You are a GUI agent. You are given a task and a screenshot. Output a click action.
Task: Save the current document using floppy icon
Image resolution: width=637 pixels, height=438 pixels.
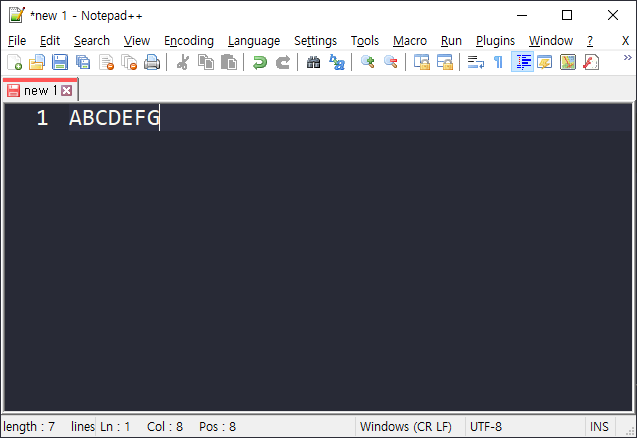pos(60,63)
